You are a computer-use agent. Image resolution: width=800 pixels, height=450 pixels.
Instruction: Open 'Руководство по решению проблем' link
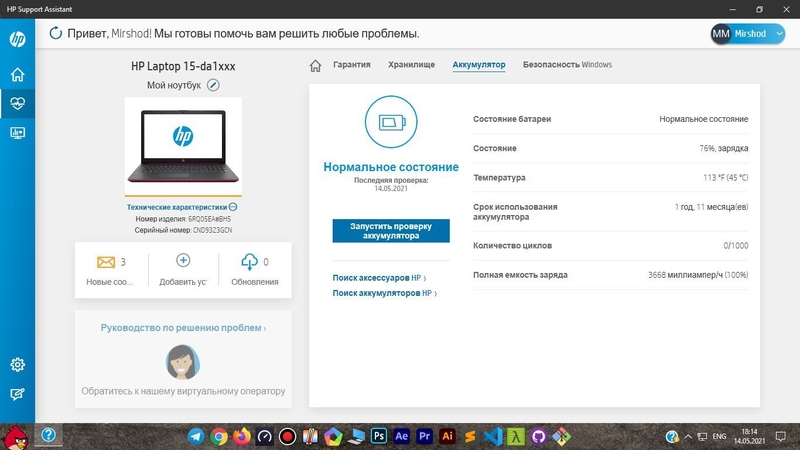click(x=183, y=328)
